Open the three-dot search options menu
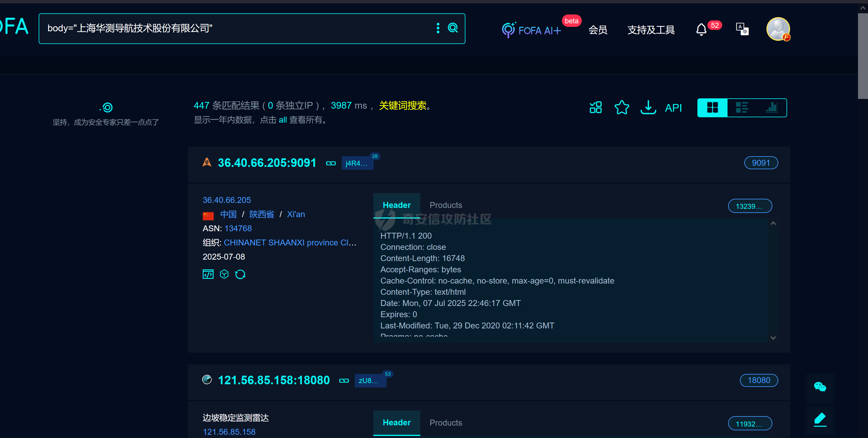This screenshot has width=868, height=438. click(x=438, y=28)
